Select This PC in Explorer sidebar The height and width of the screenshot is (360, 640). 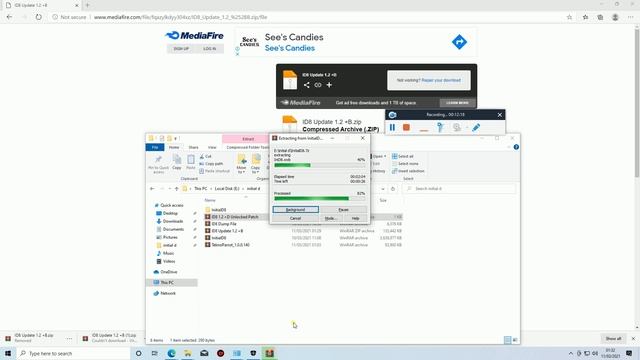click(167, 282)
